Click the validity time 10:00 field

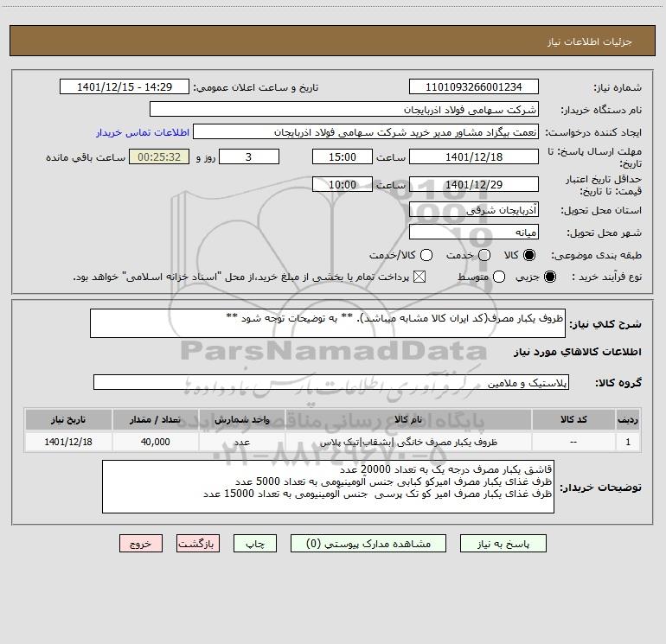point(343,185)
